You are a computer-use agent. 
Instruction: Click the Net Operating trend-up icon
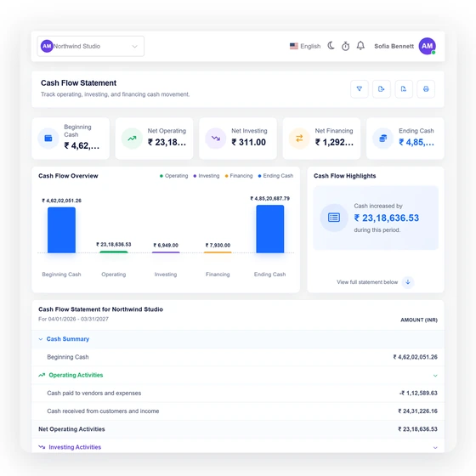(132, 139)
